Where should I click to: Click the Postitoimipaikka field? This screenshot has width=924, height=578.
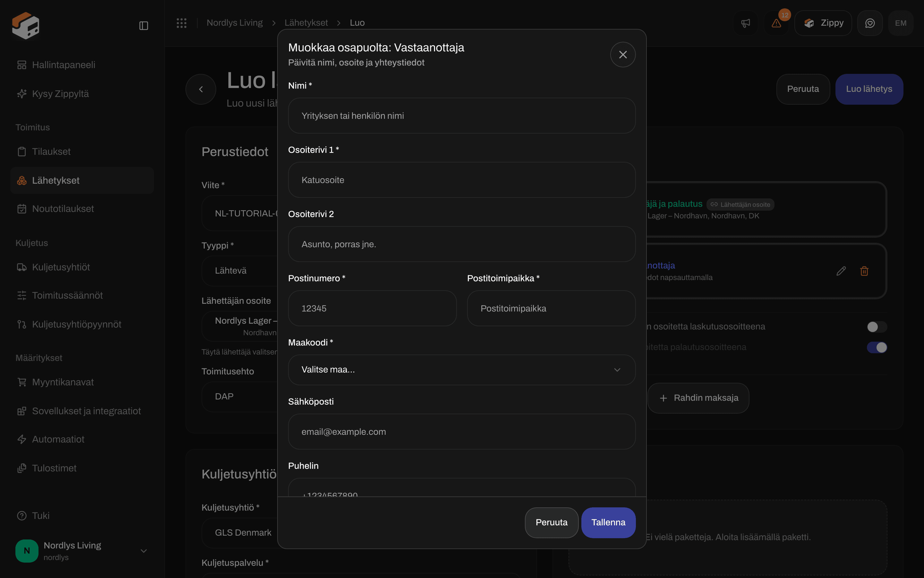pos(551,309)
